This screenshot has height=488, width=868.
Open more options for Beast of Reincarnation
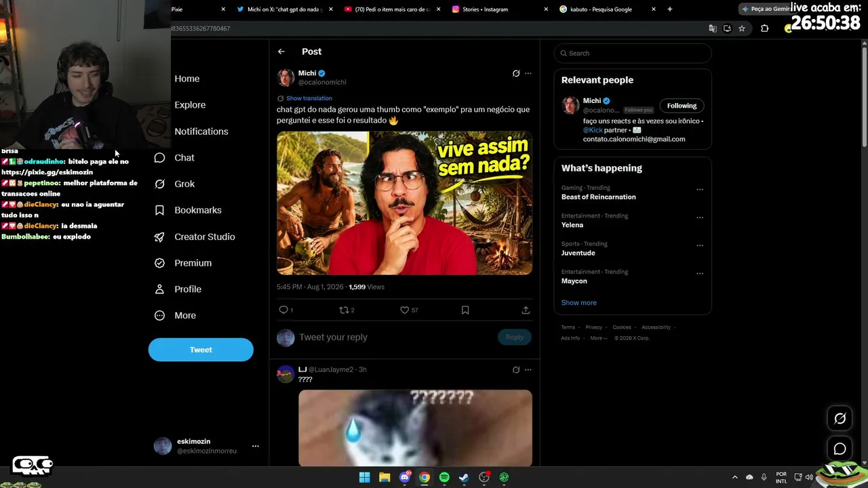pyautogui.click(x=700, y=189)
